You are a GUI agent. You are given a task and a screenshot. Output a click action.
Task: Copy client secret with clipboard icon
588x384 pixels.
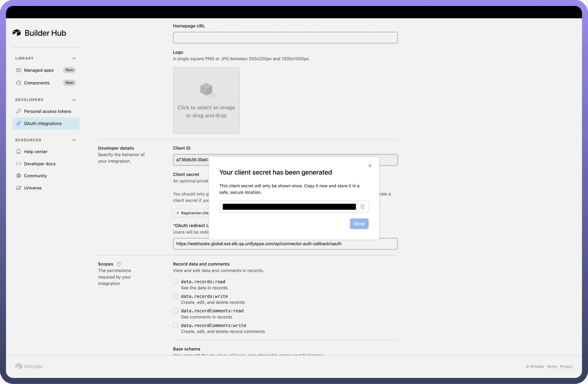click(x=363, y=207)
